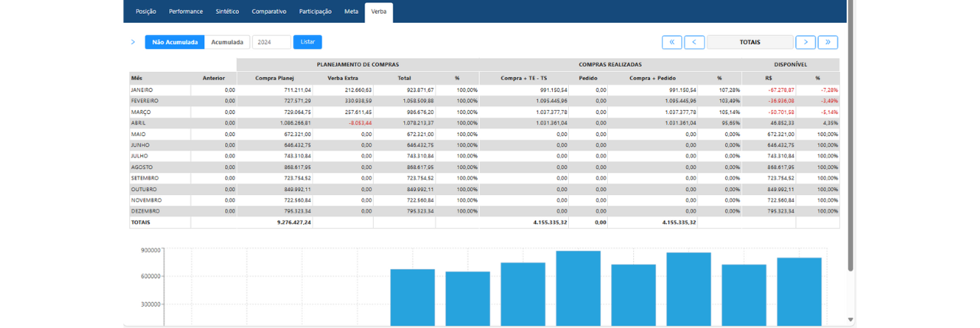Viewport: 980px width, 328px height.
Task: Click the DISPONÍVEL group header
Action: (x=790, y=65)
